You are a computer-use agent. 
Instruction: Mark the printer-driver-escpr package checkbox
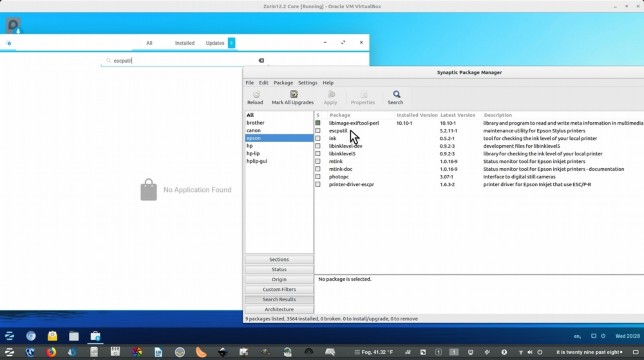click(x=318, y=184)
